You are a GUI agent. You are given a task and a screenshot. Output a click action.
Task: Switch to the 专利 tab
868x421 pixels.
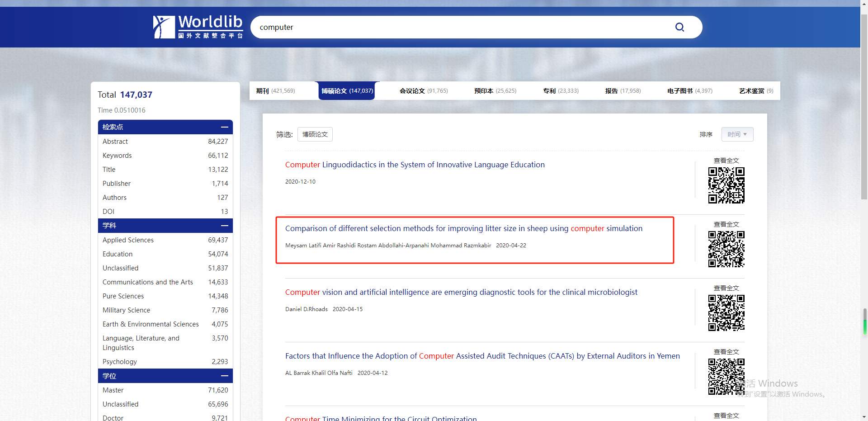coord(561,91)
